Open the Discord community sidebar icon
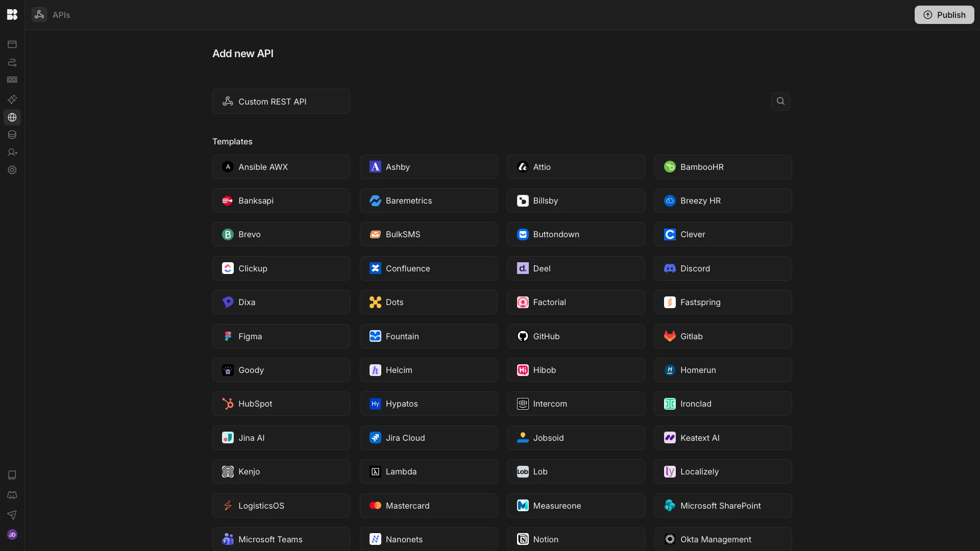 click(x=12, y=495)
